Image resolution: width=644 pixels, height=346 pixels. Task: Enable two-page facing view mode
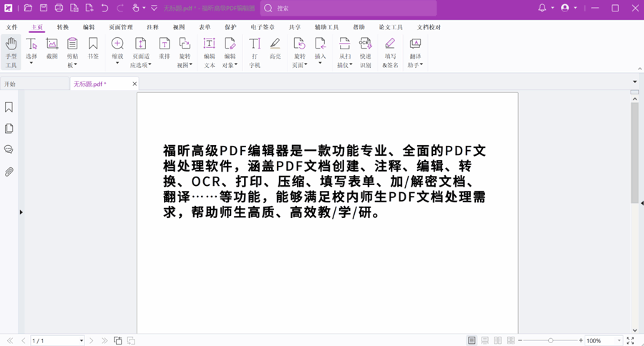(x=498, y=341)
